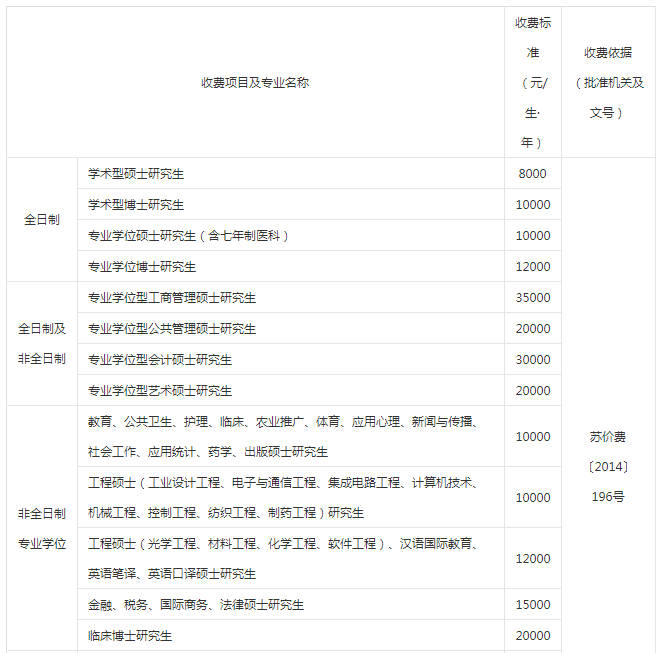Image resolution: width=672 pixels, height=653 pixels.
Task: Click the fee value 8000
Action: 533,174
